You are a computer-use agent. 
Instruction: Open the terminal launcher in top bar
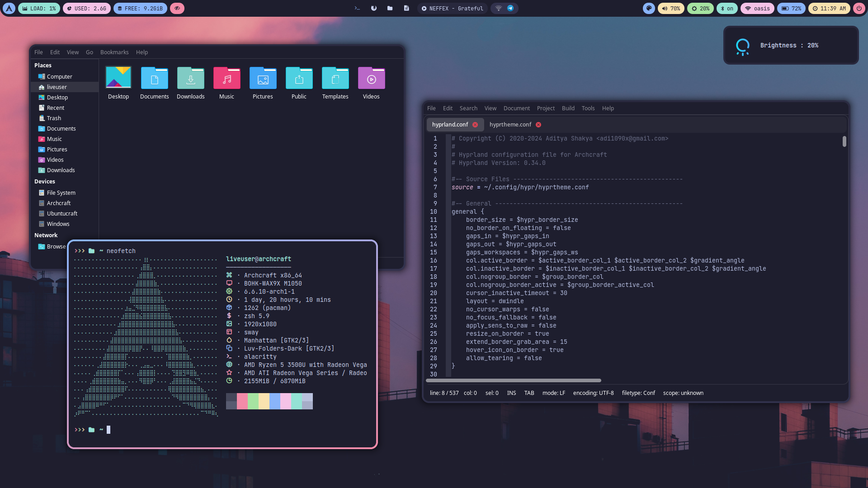pyautogui.click(x=357, y=8)
